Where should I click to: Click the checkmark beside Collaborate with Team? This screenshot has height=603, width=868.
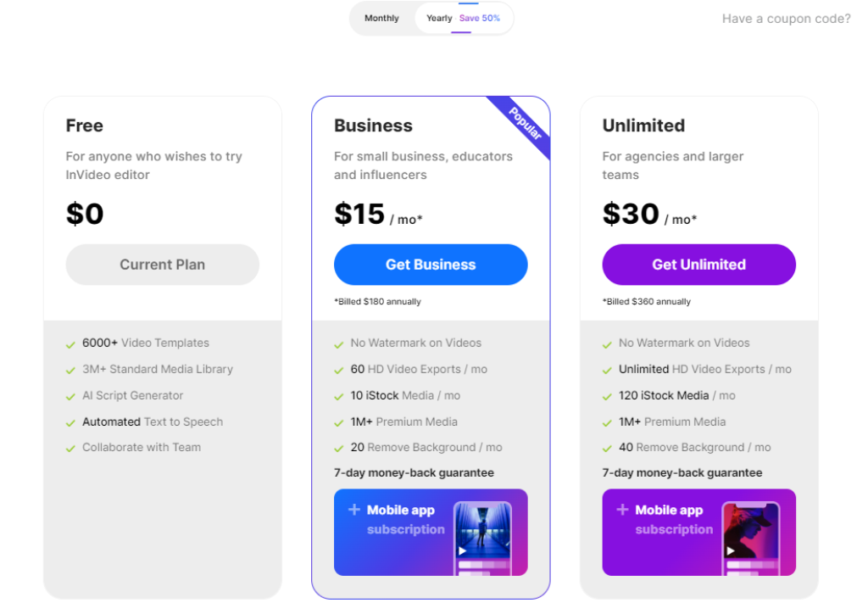click(x=71, y=447)
